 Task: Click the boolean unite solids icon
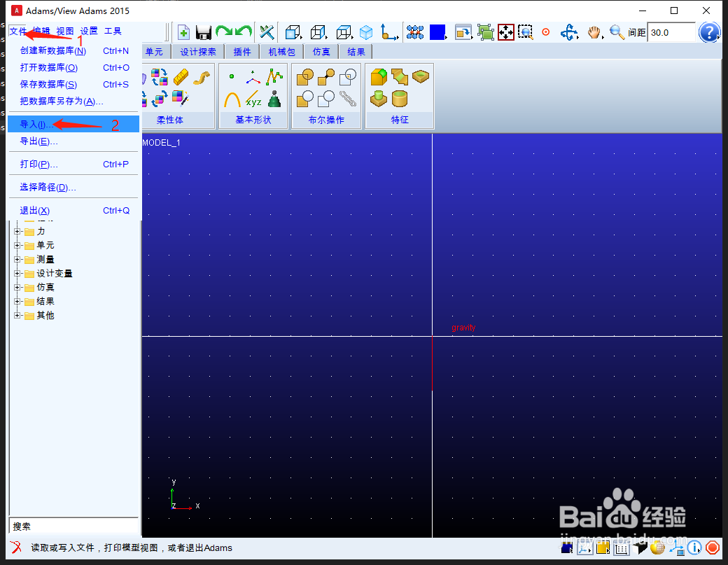point(305,76)
